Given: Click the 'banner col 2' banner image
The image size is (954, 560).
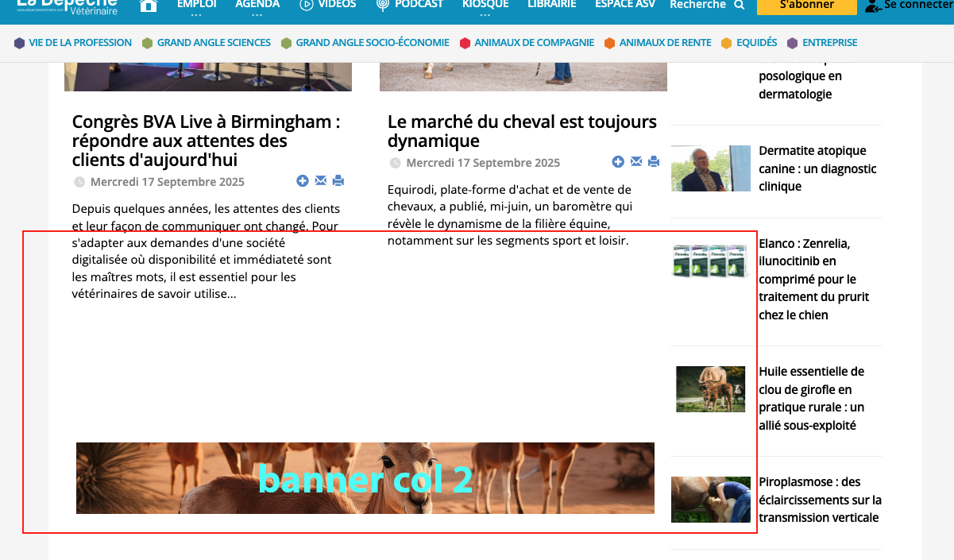Looking at the screenshot, I should [365, 478].
